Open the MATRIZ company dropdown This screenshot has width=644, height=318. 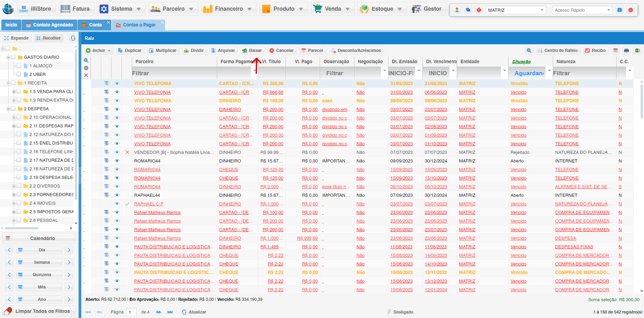tap(515, 10)
